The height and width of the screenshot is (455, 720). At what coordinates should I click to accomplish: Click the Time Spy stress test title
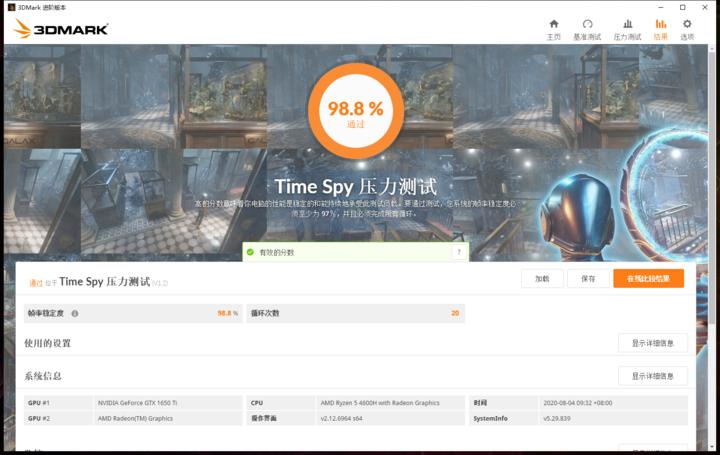click(x=355, y=187)
